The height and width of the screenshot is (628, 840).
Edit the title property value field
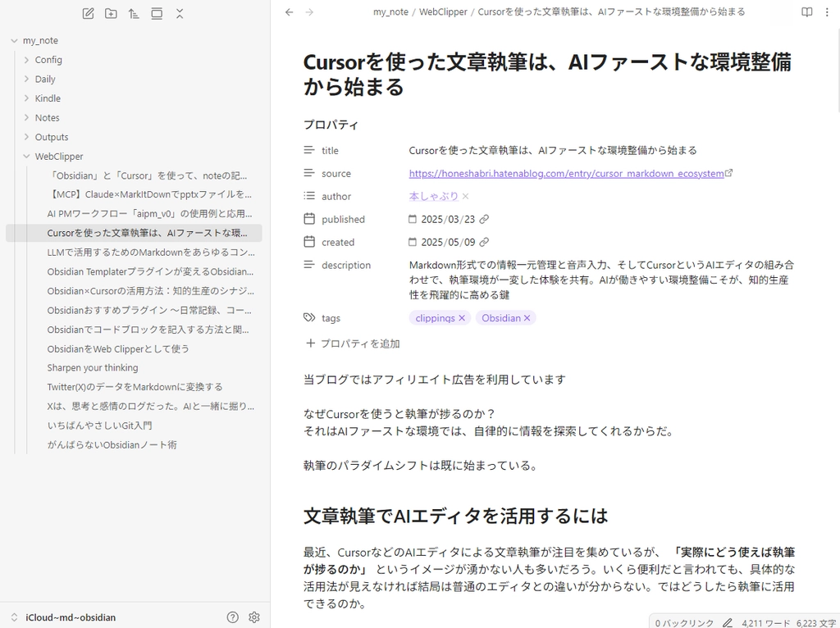[x=603, y=151]
